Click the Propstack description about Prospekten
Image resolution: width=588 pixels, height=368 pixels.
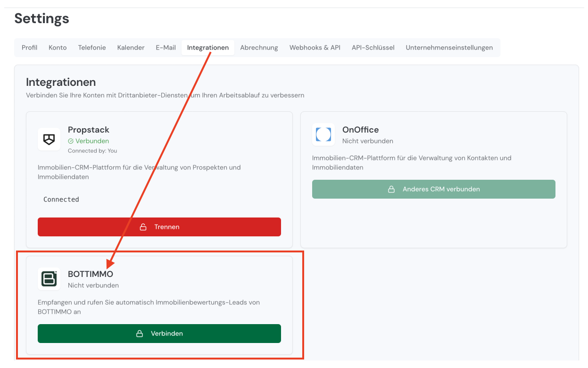tap(139, 172)
